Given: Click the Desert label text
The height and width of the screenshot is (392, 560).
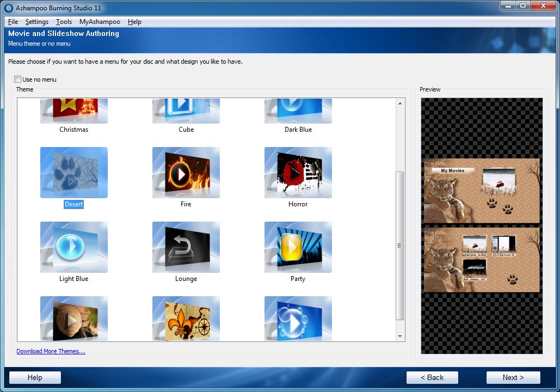Looking at the screenshot, I should [73, 204].
